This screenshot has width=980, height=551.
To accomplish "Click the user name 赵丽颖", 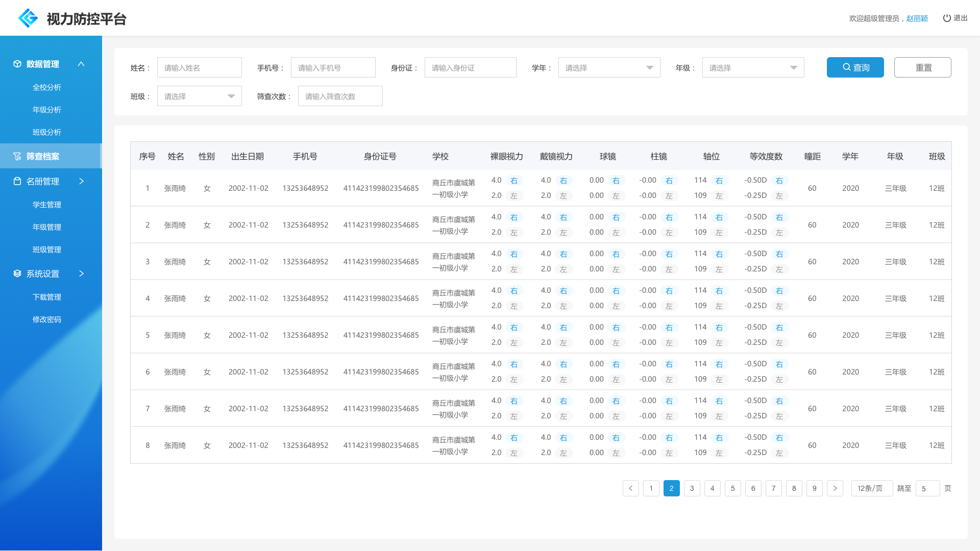I will tap(917, 18).
